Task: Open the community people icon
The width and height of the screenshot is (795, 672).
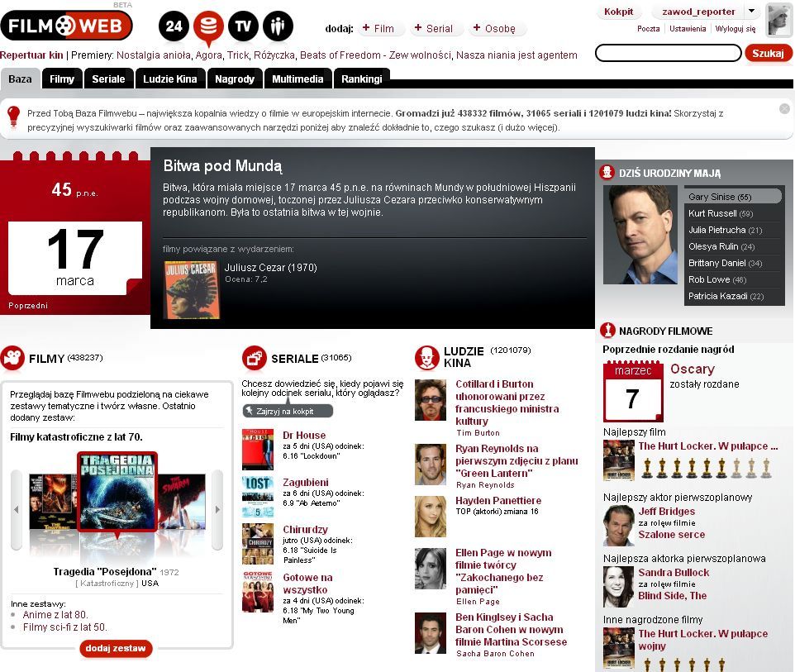Action: (278, 26)
